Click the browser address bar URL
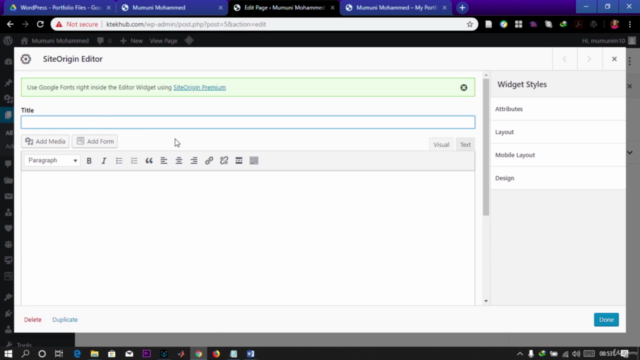This screenshot has width=640, height=360. click(186, 24)
